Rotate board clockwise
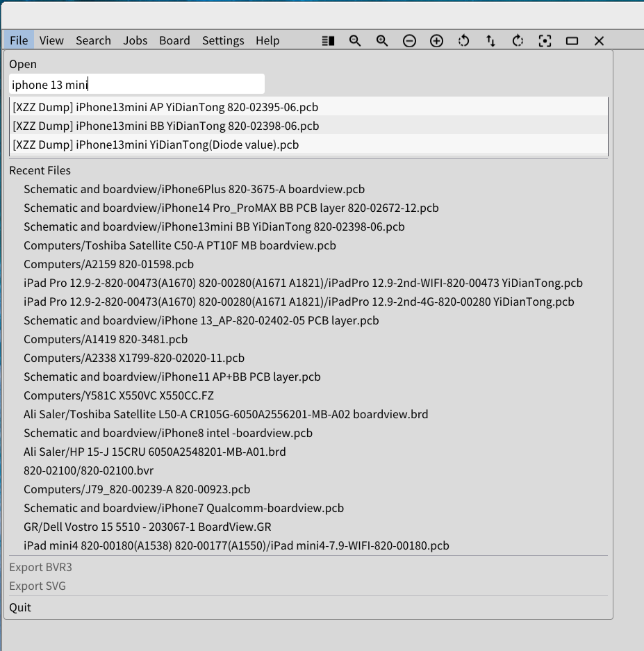This screenshot has height=651, width=644. 518,41
